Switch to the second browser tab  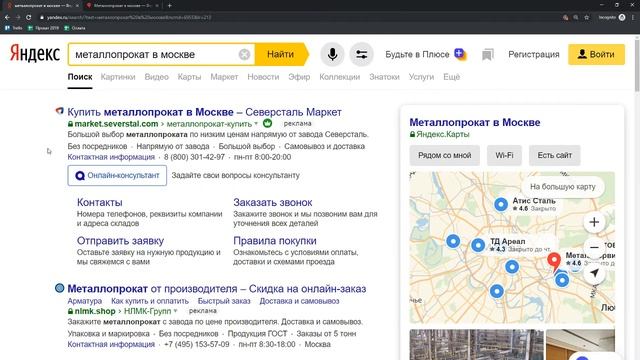[x=122, y=6]
